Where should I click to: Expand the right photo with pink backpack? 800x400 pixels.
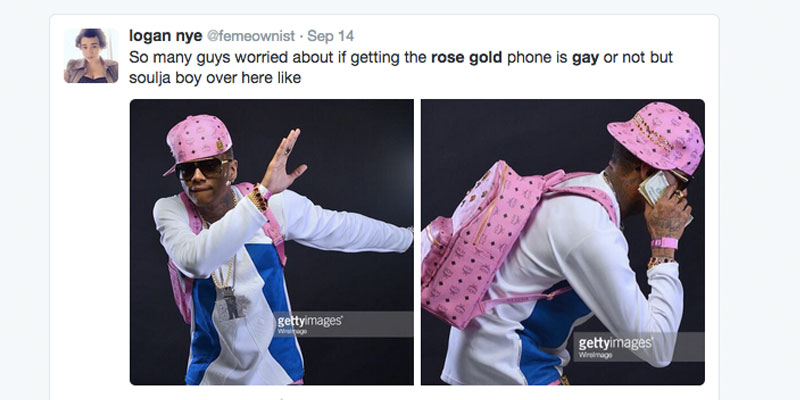click(563, 242)
